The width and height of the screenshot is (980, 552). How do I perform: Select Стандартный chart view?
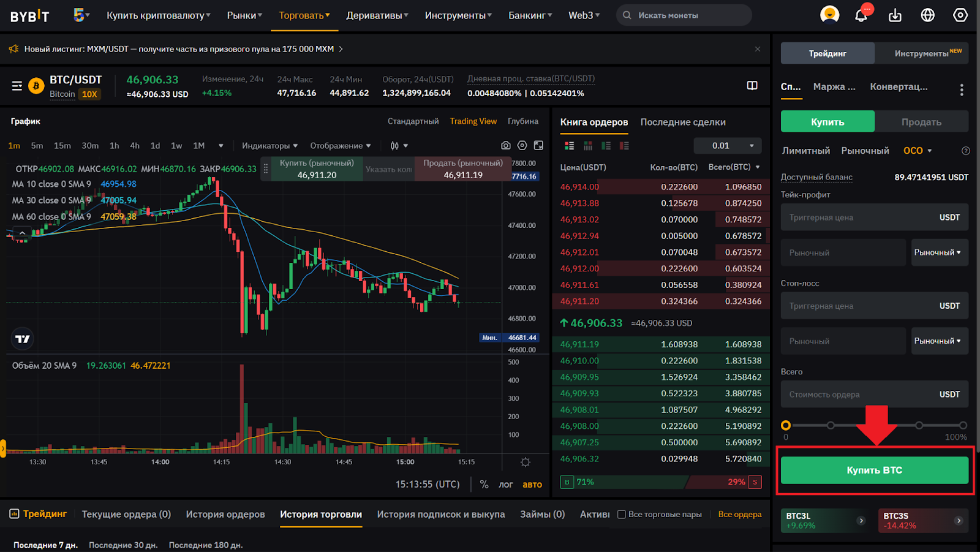point(413,121)
